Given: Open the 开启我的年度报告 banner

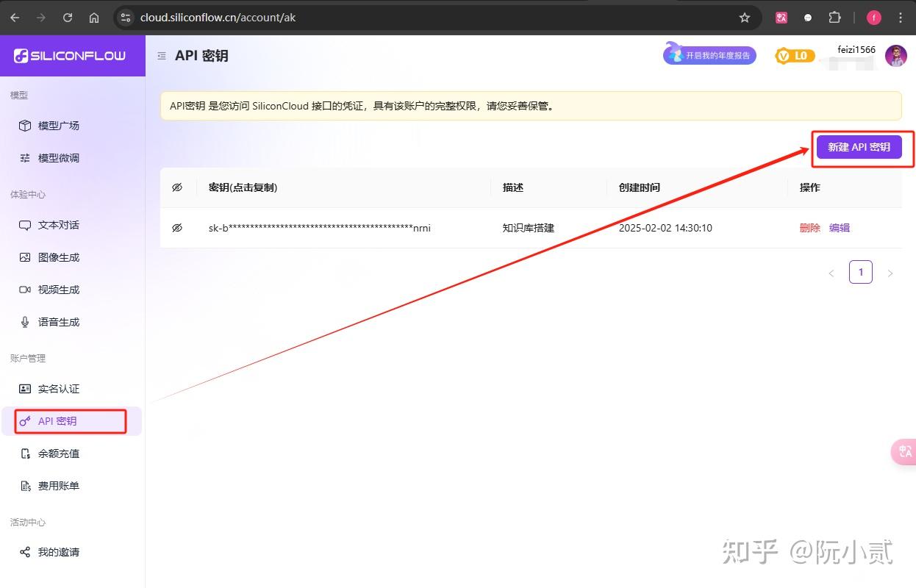Looking at the screenshot, I should coord(710,55).
